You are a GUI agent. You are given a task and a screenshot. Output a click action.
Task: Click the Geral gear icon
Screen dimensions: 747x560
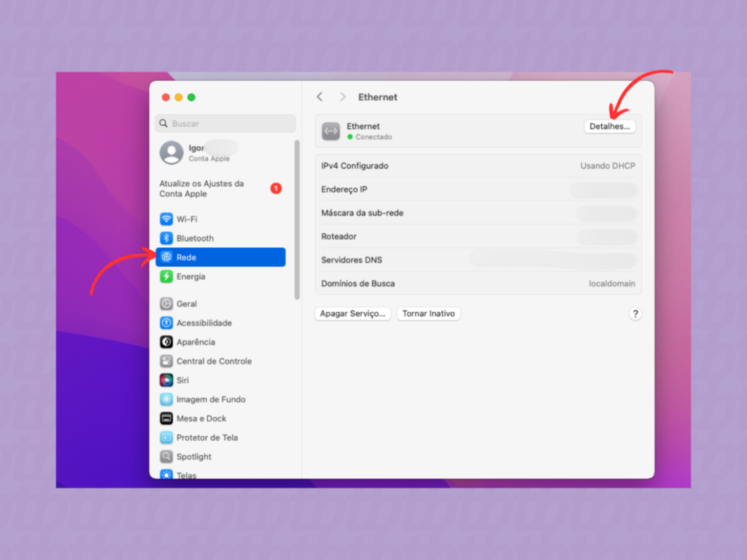(x=166, y=304)
